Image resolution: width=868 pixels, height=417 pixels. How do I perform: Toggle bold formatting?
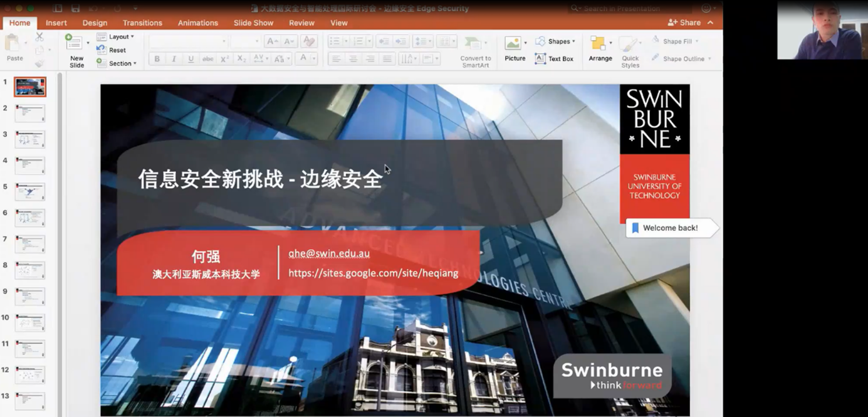[157, 59]
